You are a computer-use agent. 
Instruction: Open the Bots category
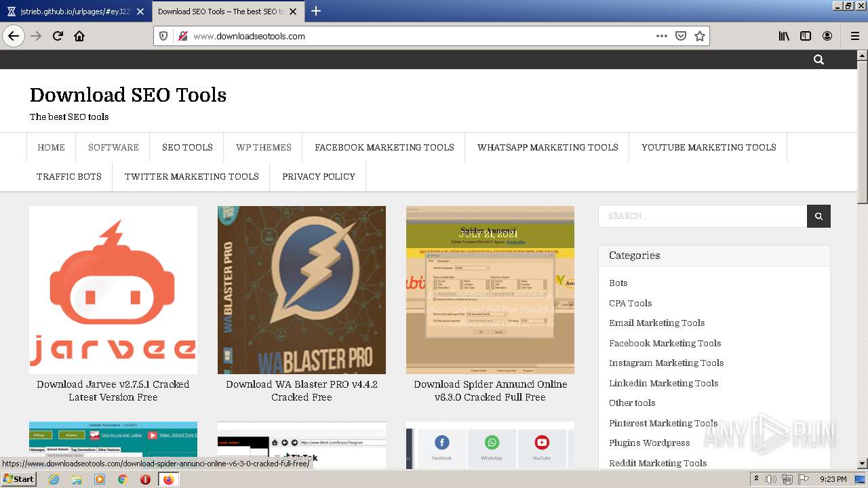[x=618, y=283]
